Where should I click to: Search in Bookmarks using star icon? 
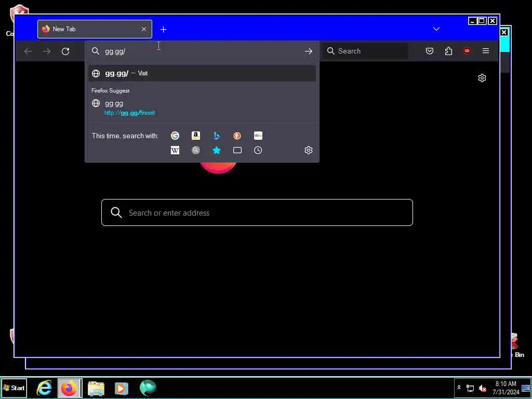point(217,150)
